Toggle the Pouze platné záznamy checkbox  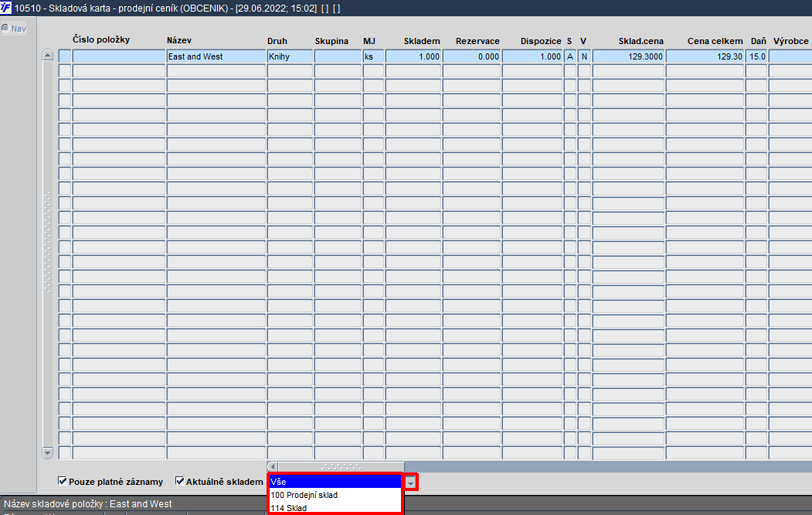point(62,481)
